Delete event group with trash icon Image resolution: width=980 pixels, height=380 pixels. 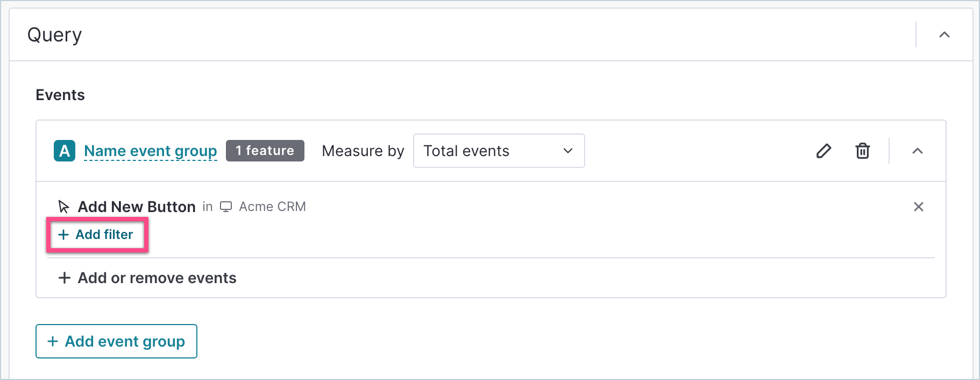pyautogui.click(x=863, y=151)
